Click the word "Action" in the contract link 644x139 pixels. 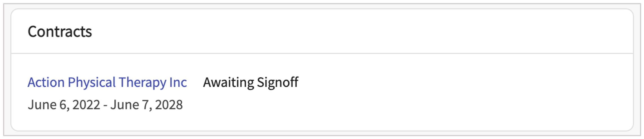pyautogui.click(x=46, y=82)
